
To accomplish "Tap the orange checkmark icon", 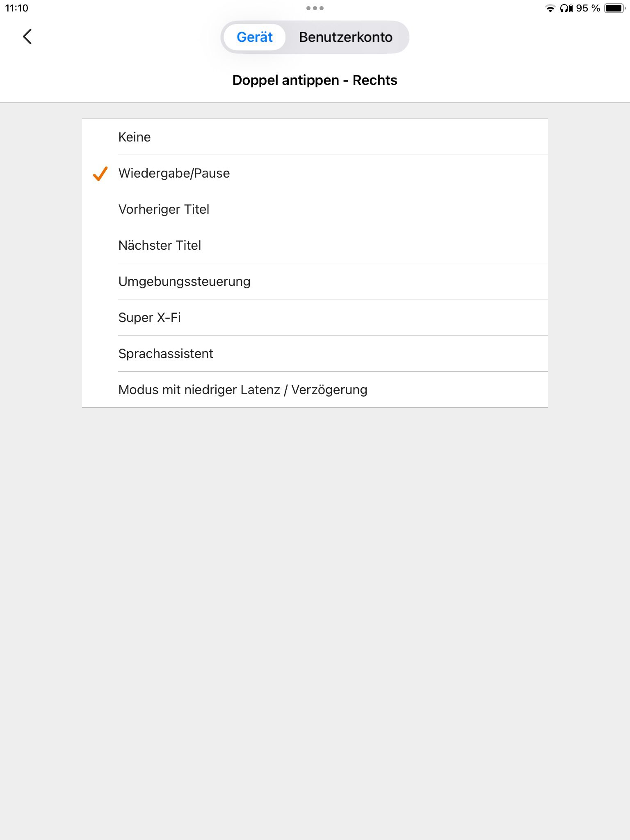I will click(100, 173).
